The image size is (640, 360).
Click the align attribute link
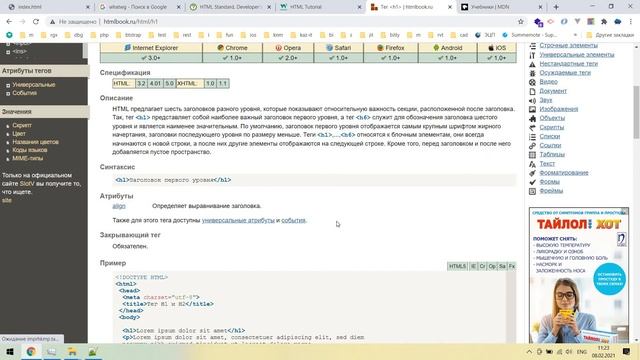coord(119,206)
